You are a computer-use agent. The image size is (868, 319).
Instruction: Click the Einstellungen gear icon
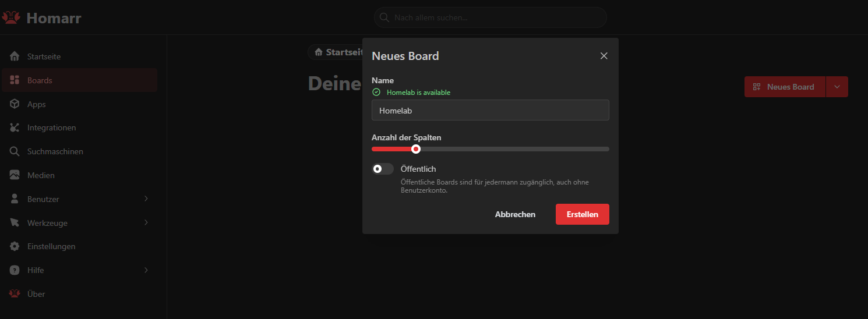[x=15, y=246]
